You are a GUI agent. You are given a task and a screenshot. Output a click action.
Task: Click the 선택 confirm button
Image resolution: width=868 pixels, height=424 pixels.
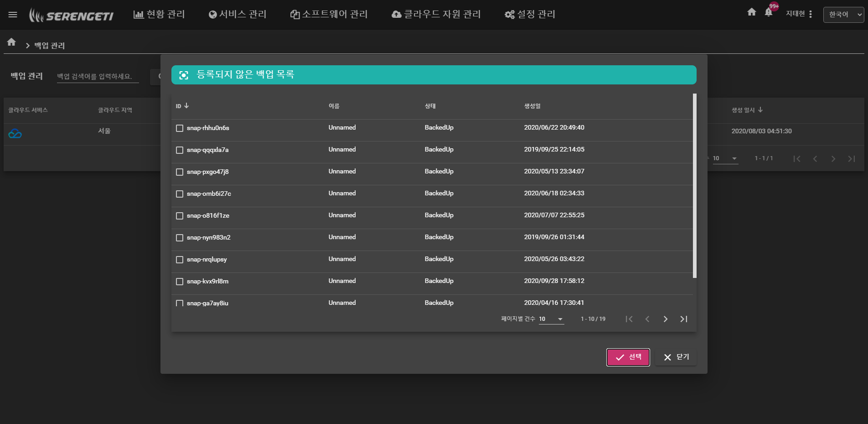(628, 357)
